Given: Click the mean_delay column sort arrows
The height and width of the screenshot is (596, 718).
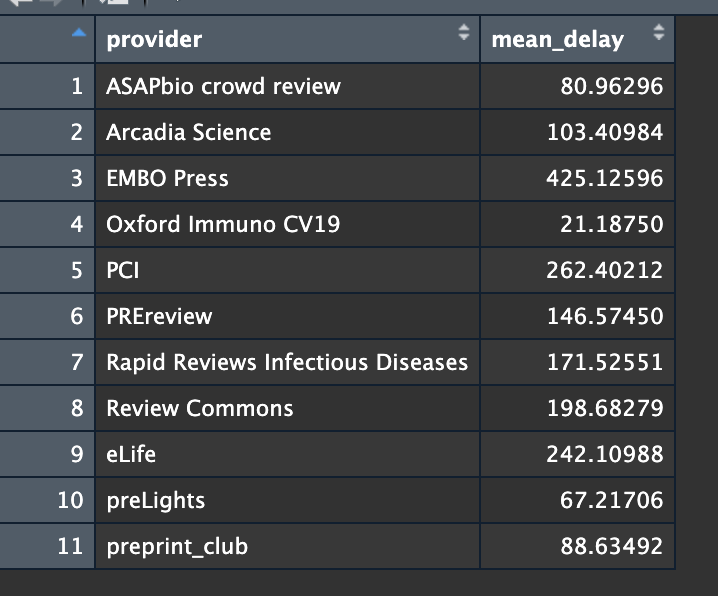Looking at the screenshot, I should [658, 33].
